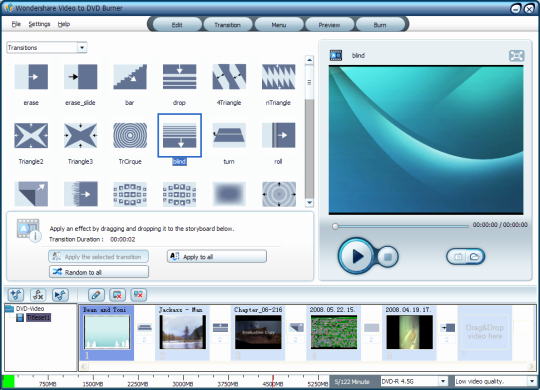Open the Low video quality dropdown
Viewport: 540px width, 390px height.
coord(531,381)
